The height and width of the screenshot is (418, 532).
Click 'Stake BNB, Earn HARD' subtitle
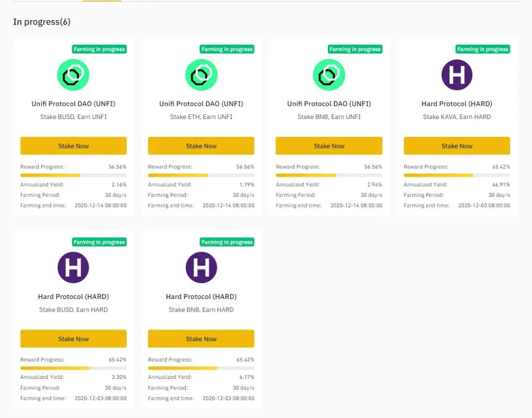[x=201, y=310]
